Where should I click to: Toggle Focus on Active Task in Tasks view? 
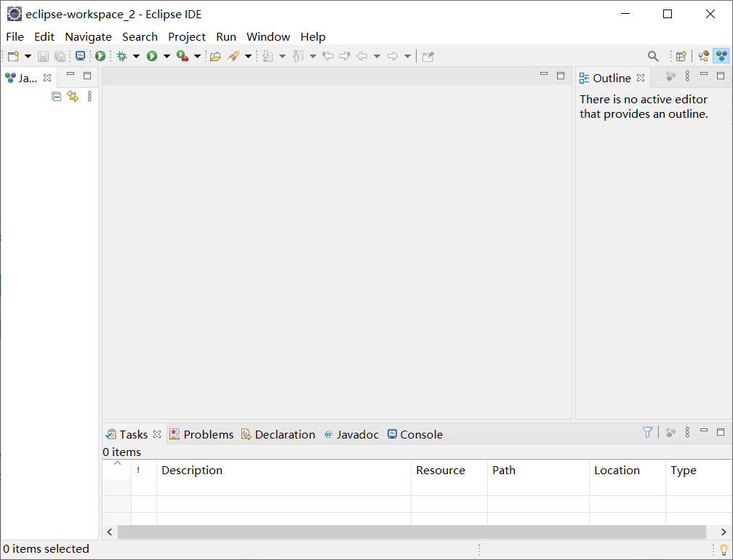pos(670,433)
